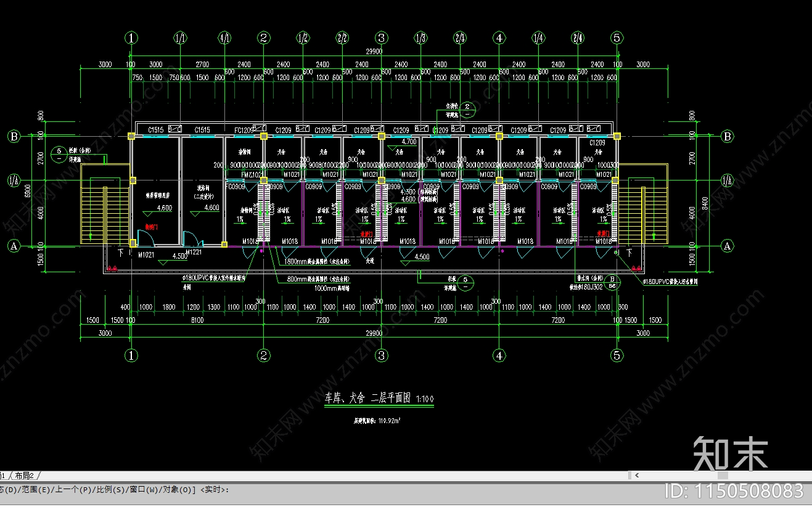Select the M1221 double door label
Image resolution: width=812 pixels, height=515 pixels.
point(194,253)
